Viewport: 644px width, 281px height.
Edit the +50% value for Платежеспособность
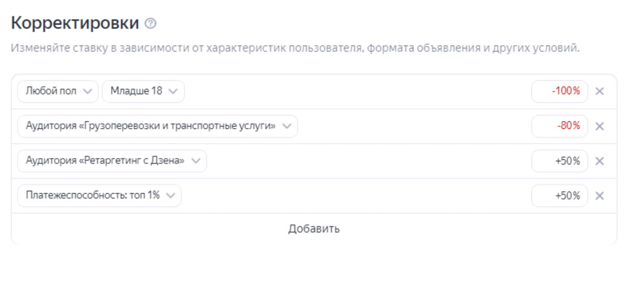(x=559, y=196)
